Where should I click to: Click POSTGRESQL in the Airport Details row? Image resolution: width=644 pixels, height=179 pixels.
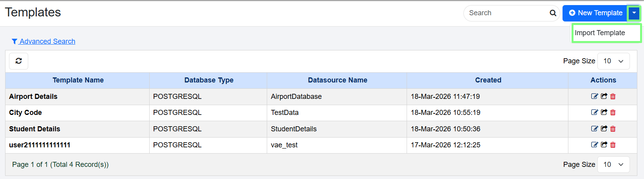click(x=177, y=97)
